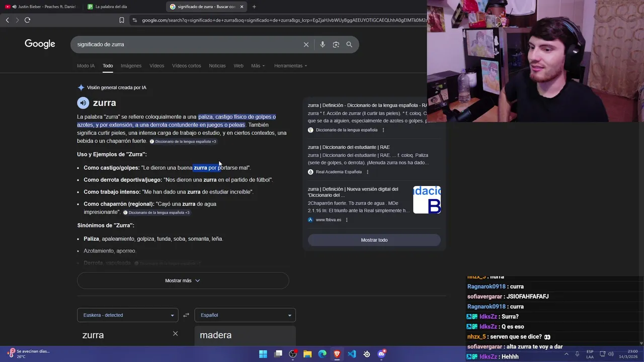Reload the current page
644x362 pixels.
(x=27, y=20)
